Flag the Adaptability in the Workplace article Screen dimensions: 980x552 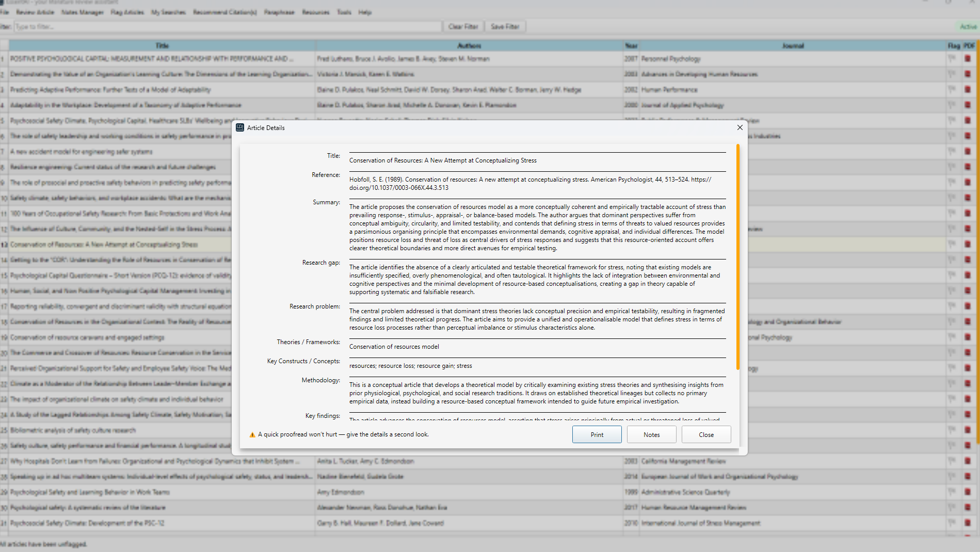click(951, 105)
